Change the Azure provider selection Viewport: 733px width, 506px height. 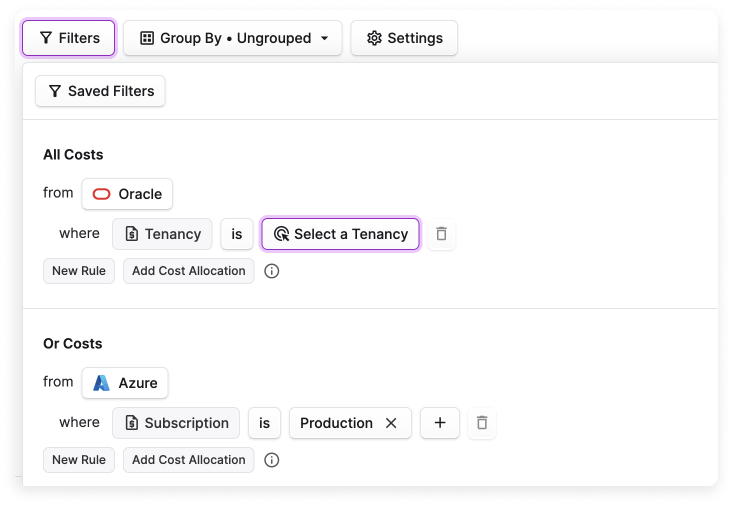(125, 383)
